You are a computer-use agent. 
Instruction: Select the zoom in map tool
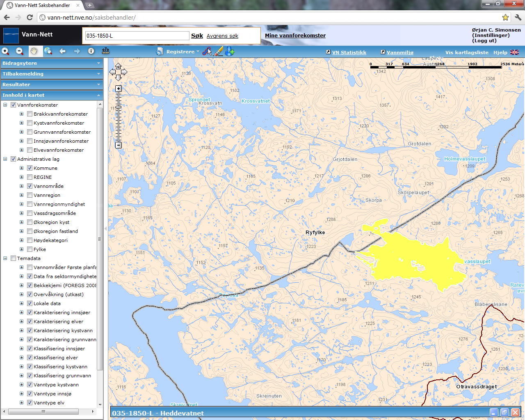[5, 51]
